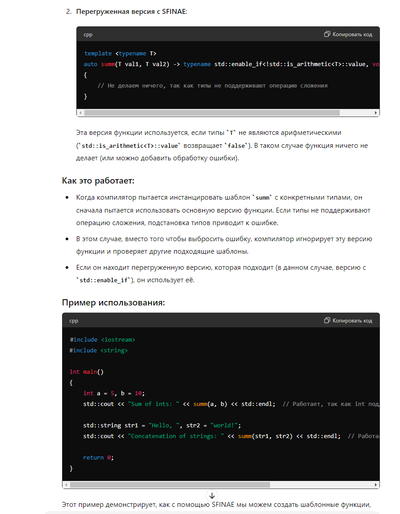Click the horizontal scrollbar thumb under the main() example

pos(170,484)
